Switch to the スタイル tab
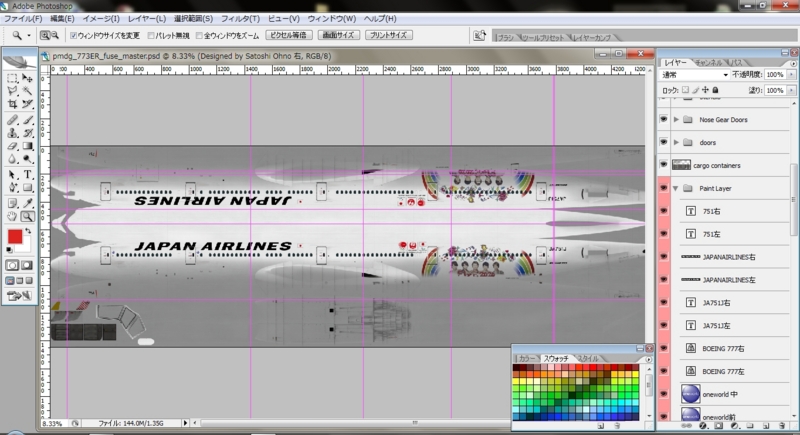Viewport: 800px width, 435px height. (x=588, y=359)
